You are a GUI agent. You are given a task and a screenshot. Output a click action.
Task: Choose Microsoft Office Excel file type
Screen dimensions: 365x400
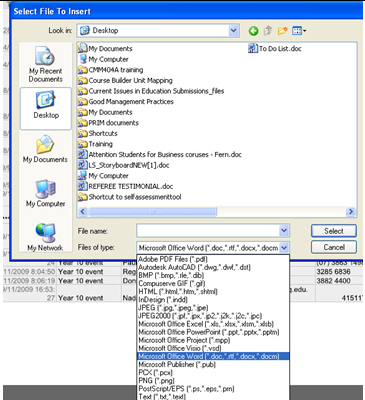(213, 324)
